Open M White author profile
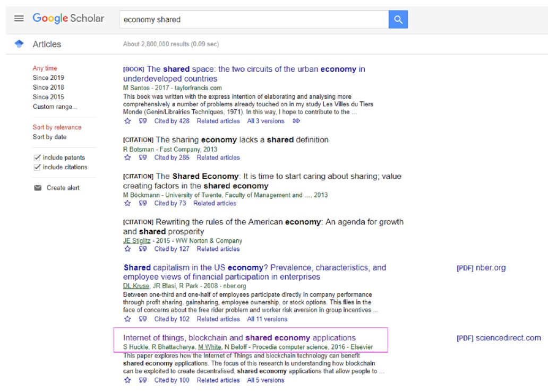Viewport: 548px width, 392px height. 210,347
